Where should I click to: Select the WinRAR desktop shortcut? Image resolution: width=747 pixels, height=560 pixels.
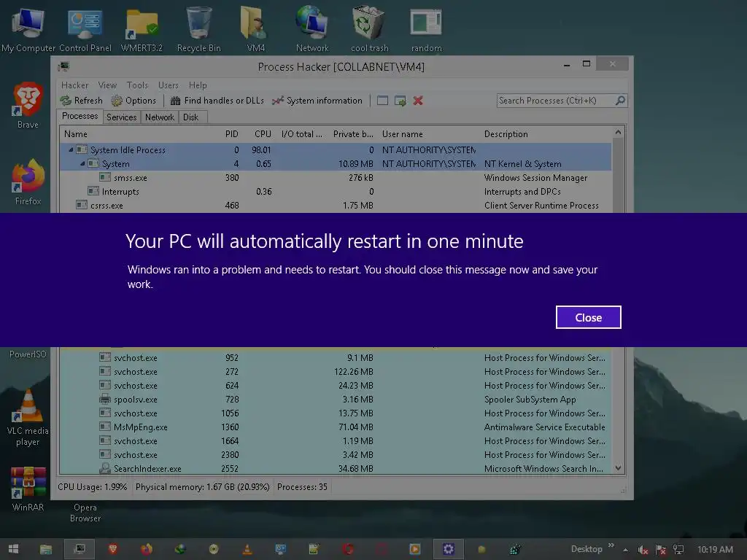(x=28, y=489)
